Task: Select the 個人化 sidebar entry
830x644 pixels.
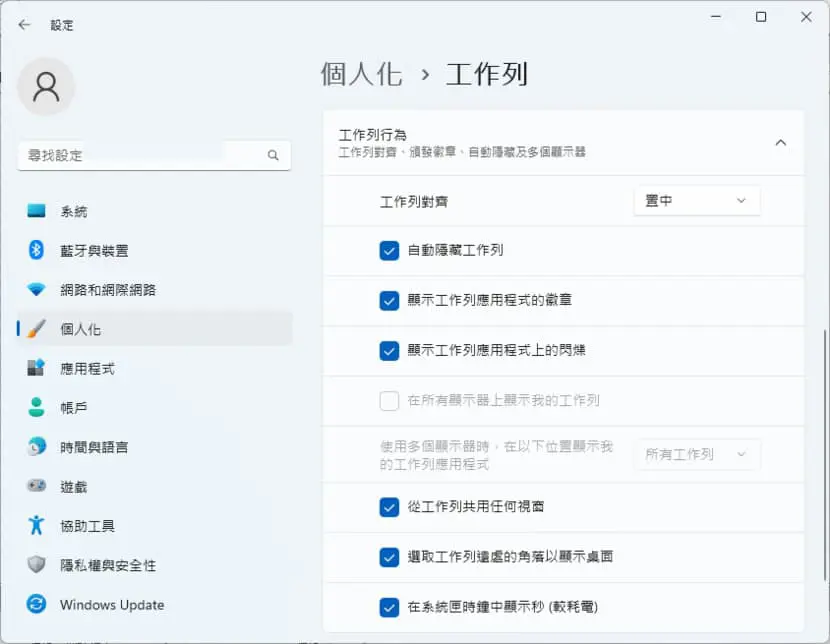Action: pyautogui.click(x=155, y=329)
